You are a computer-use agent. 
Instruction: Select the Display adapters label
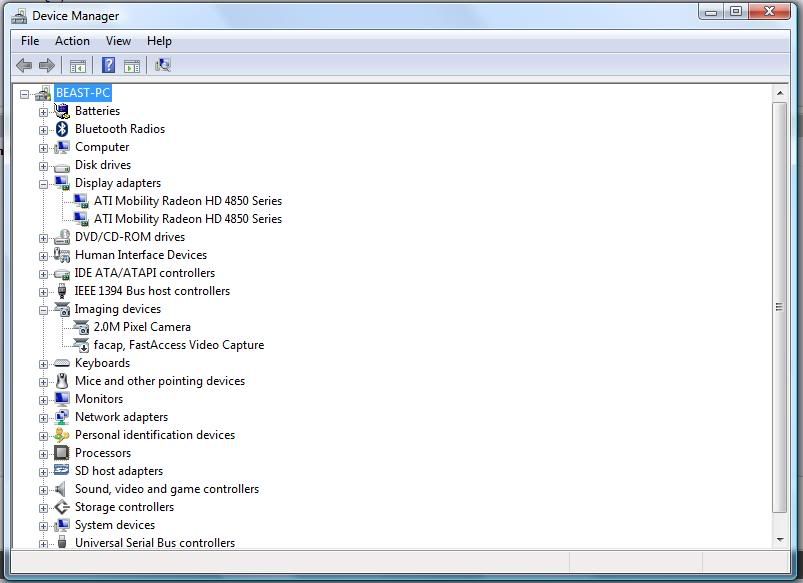click(x=118, y=183)
